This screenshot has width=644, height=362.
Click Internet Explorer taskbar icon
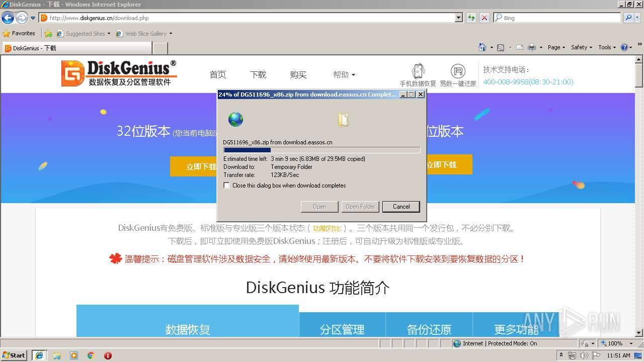pyautogui.click(x=39, y=355)
